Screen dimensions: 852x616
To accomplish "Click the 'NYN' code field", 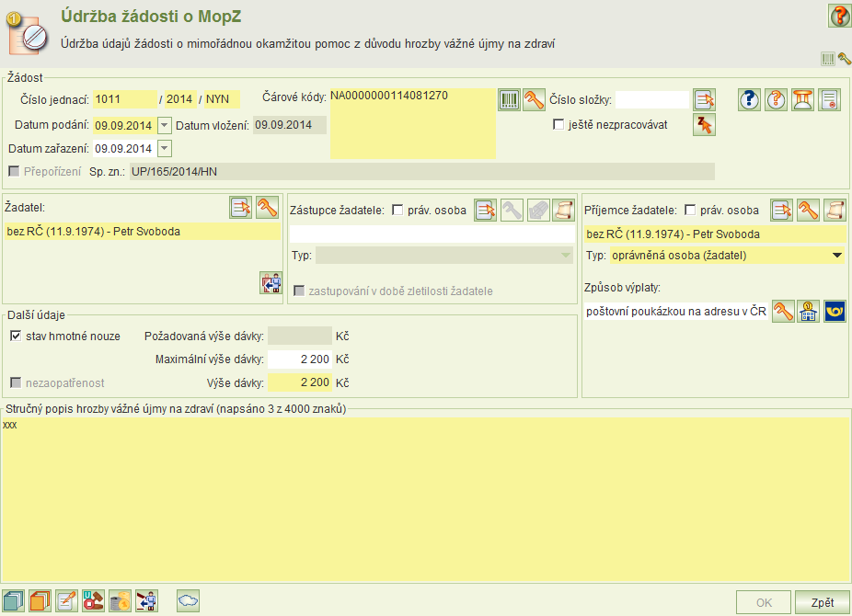I will (x=222, y=99).
